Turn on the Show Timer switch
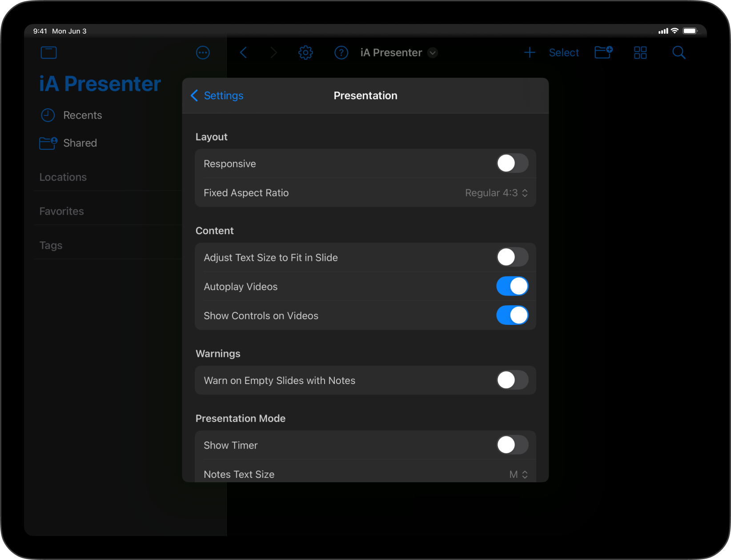 click(x=512, y=445)
